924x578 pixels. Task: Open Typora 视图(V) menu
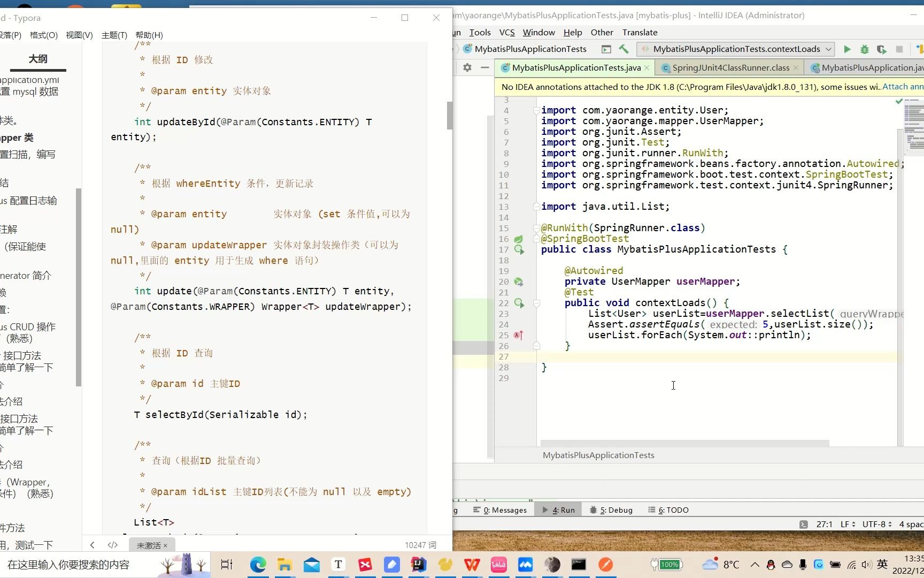pyautogui.click(x=79, y=35)
